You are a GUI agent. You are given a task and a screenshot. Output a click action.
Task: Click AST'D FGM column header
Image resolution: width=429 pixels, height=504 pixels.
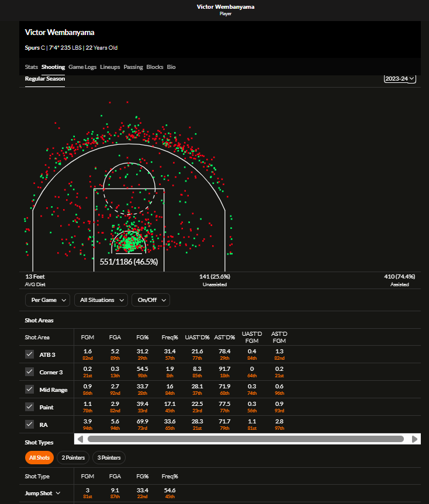coord(279,337)
